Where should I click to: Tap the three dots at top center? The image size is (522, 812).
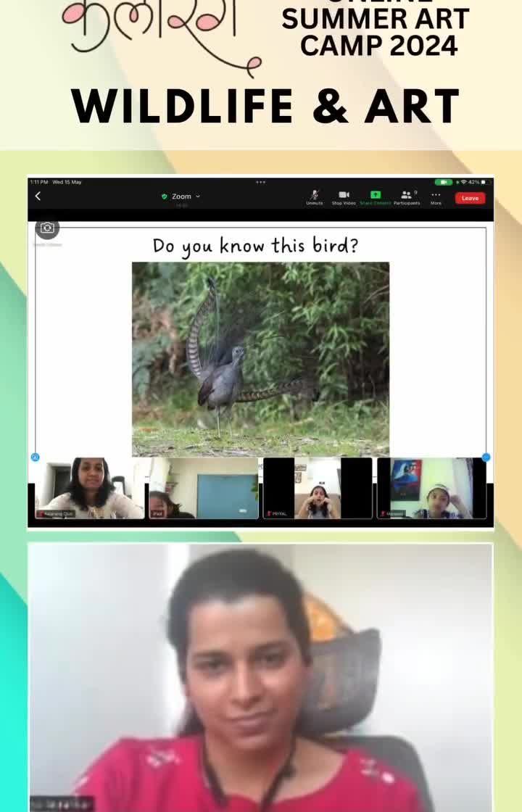coord(260,182)
